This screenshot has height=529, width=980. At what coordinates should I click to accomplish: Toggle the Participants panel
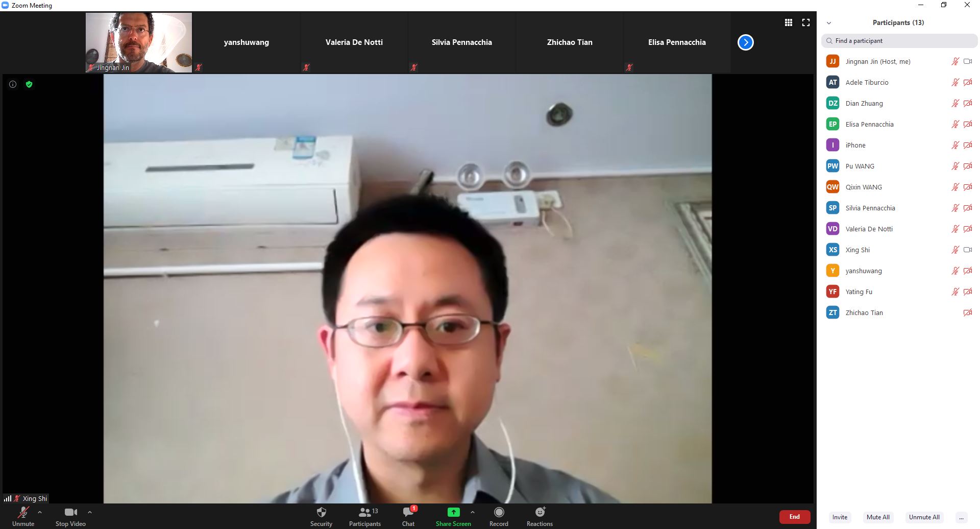pyautogui.click(x=365, y=513)
